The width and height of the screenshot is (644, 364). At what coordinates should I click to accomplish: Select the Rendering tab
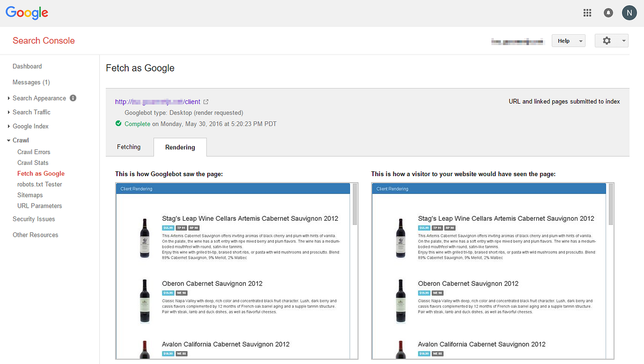point(180,147)
